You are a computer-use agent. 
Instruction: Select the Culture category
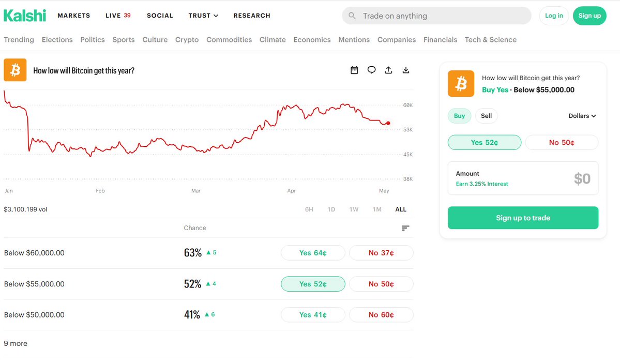[x=155, y=39]
